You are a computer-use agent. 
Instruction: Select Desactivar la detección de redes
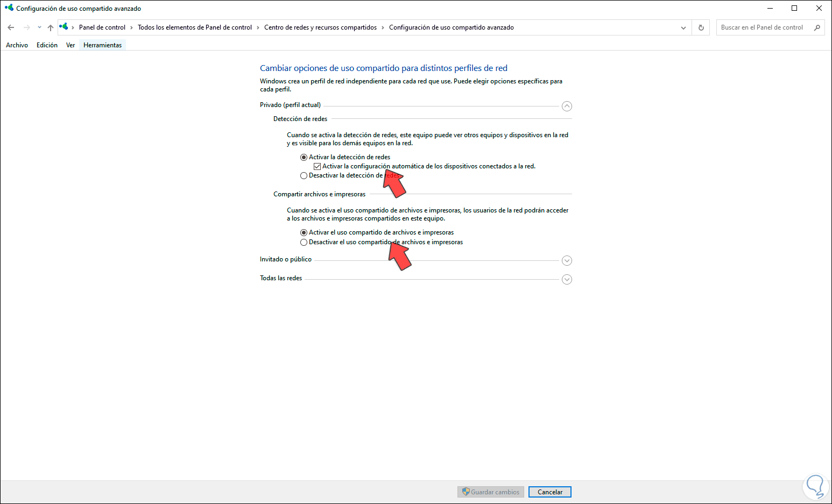coord(304,175)
